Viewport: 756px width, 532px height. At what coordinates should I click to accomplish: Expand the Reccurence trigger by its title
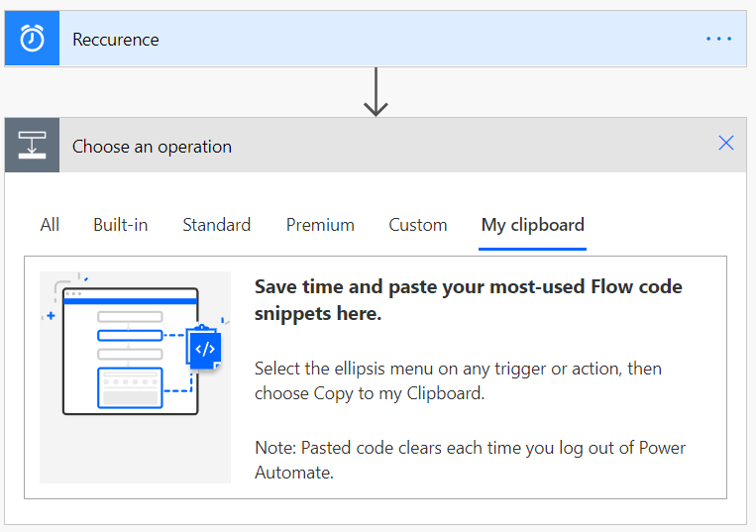click(116, 40)
